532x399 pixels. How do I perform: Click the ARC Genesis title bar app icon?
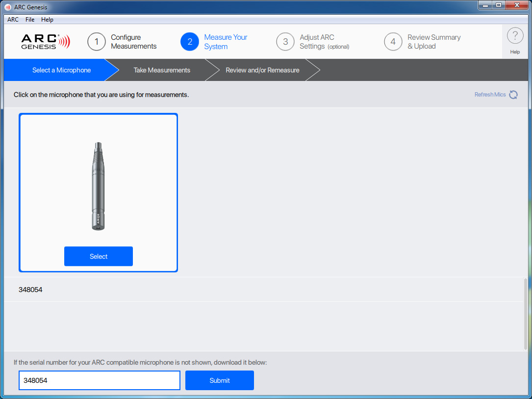[x=8, y=7]
